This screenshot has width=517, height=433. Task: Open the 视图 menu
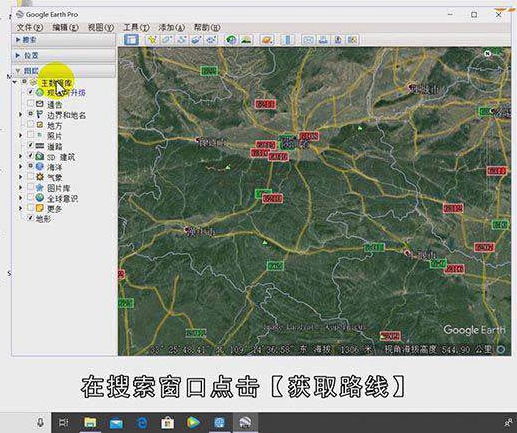coord(101,27)
